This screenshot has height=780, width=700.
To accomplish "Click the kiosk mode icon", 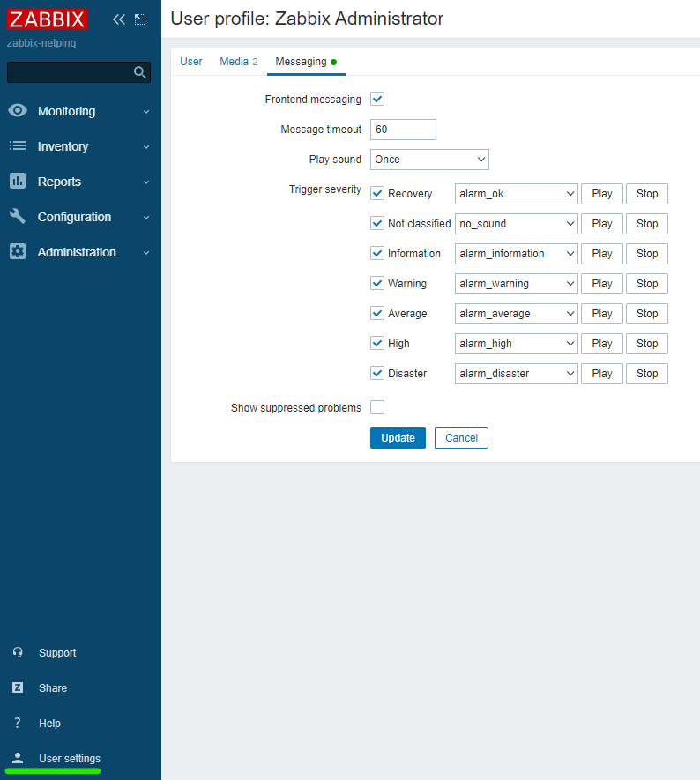I will coord(139,19).
